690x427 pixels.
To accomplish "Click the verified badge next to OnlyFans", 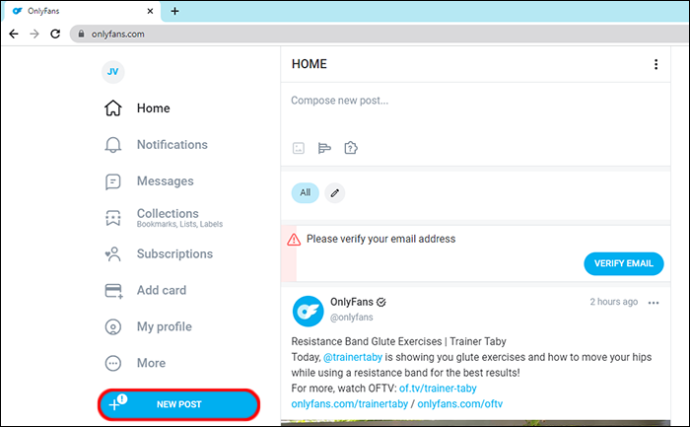I will [381, 302].
